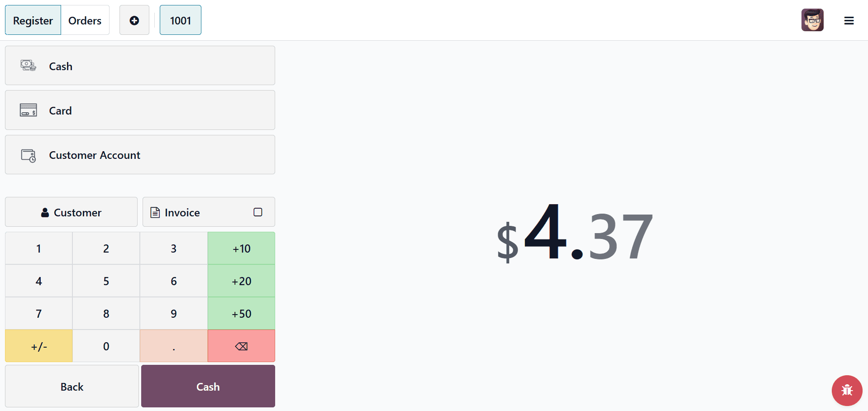Validate payment with the Cash button

pyautogui.click(x=208, y=386)
